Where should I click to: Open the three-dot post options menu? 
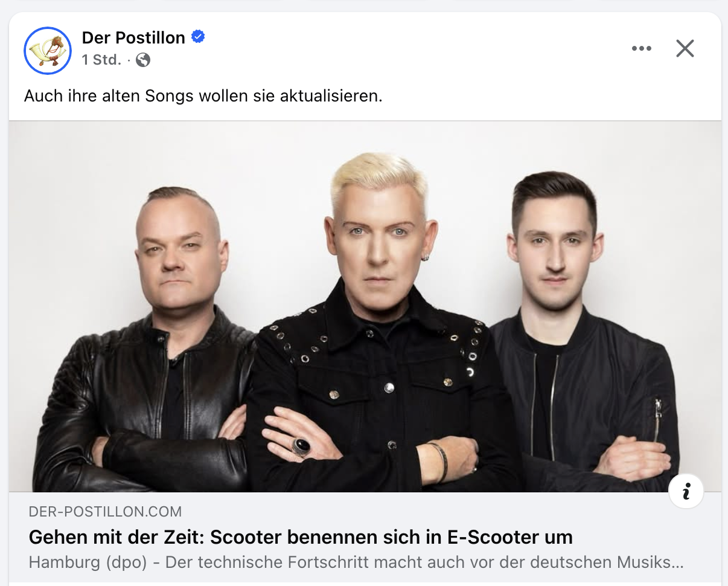pos(641,48)
